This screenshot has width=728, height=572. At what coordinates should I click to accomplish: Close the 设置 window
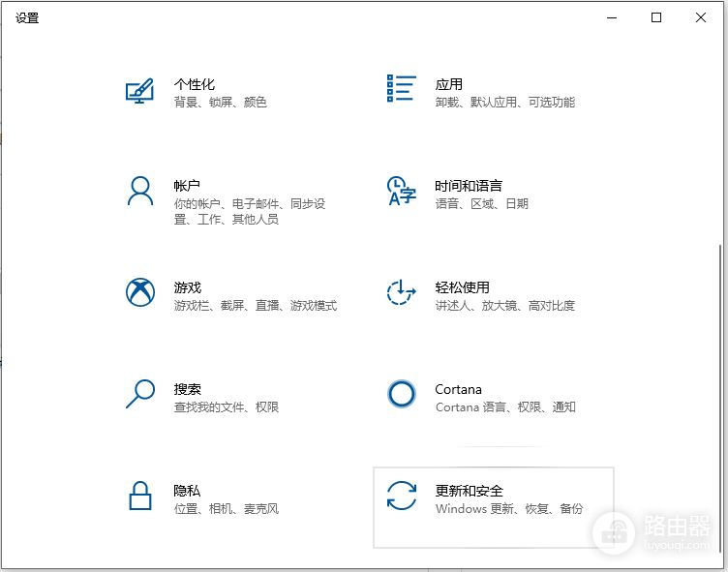701,17
